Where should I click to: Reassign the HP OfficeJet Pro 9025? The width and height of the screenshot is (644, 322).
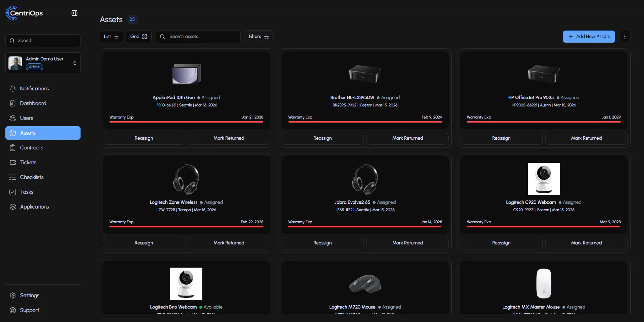pyautogui.click(x=501, y=138)
